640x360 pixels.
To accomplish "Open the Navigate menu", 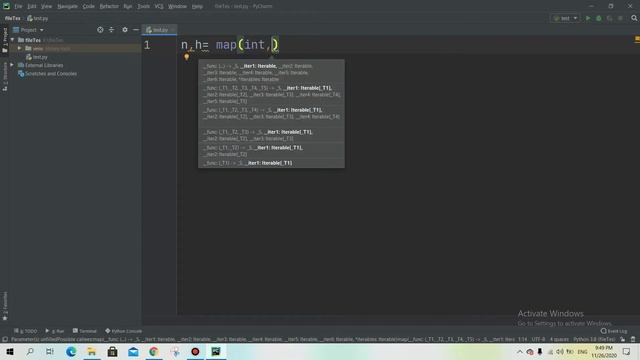I will (67, 6).
